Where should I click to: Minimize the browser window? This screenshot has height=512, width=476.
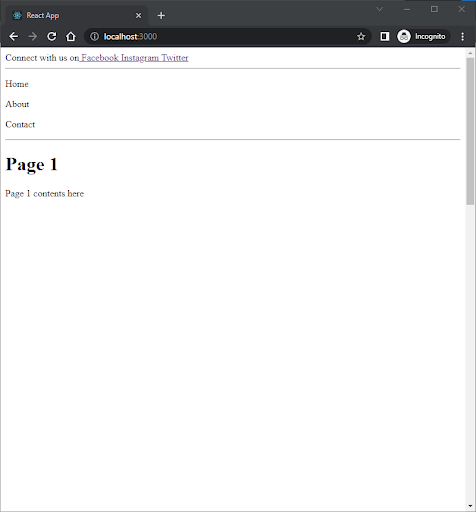[x=407, y=9]
